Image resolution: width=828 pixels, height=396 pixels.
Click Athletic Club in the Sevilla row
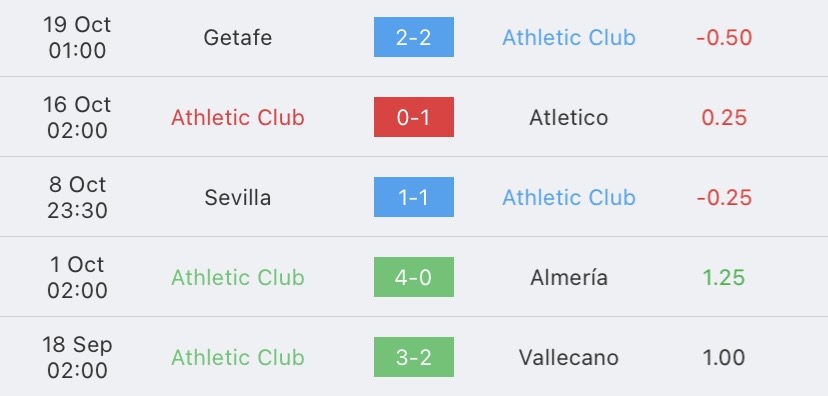tap(569, 197)
